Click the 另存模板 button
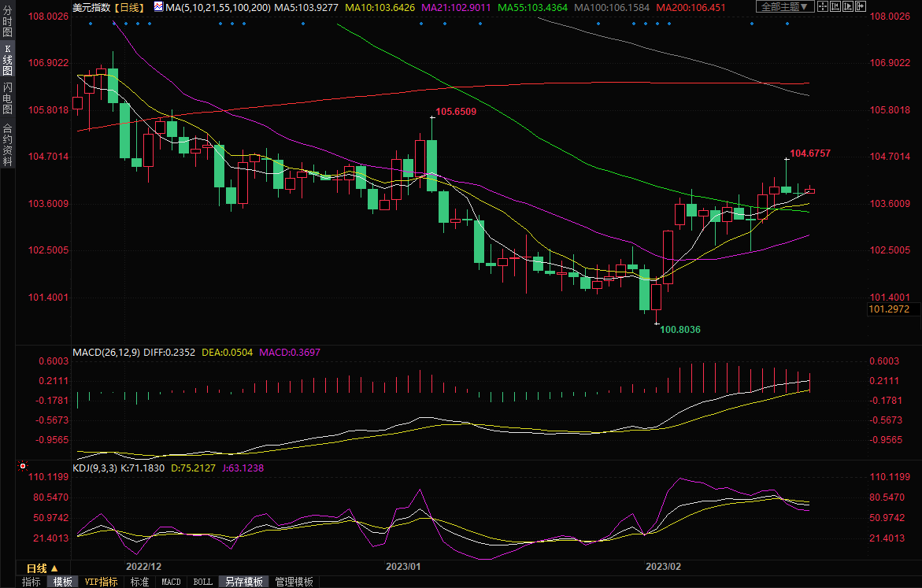The width and height of the screenshot is (922, 588). coord(243,582)
